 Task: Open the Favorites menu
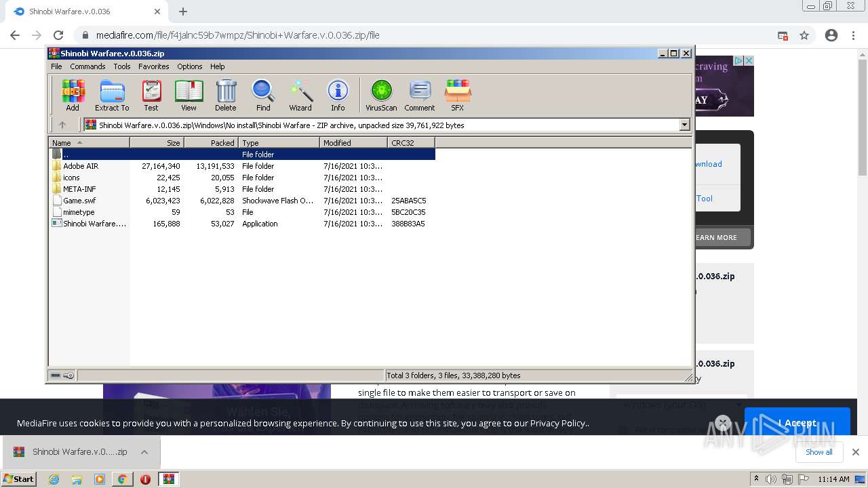coord(154,66)
